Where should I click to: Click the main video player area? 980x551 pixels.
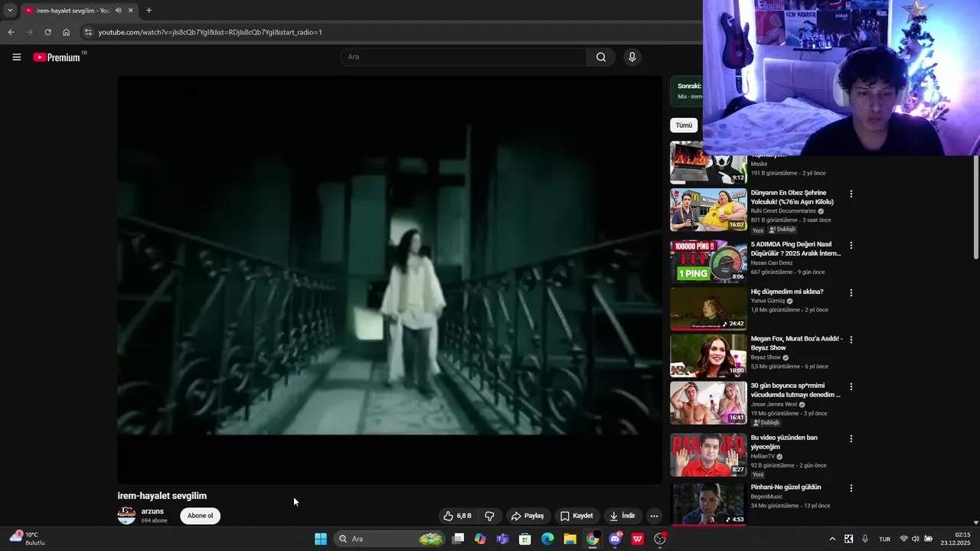click(390, 279)
